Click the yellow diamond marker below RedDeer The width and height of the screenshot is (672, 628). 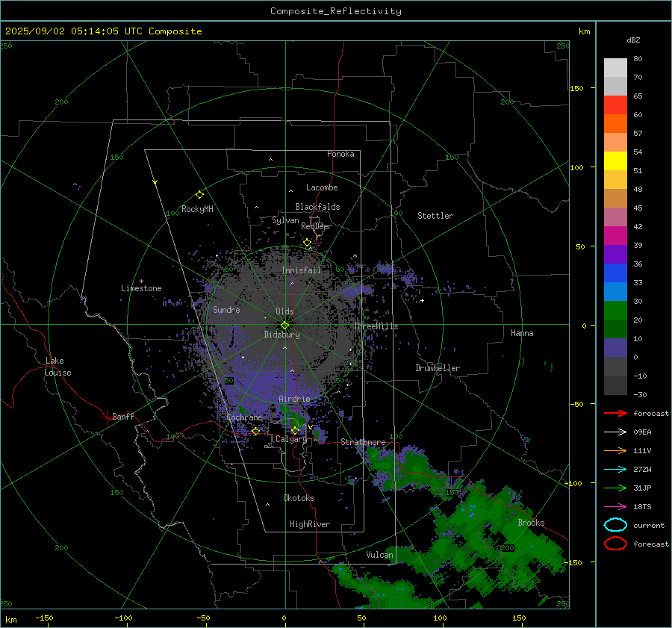click(x=307, y=243)
